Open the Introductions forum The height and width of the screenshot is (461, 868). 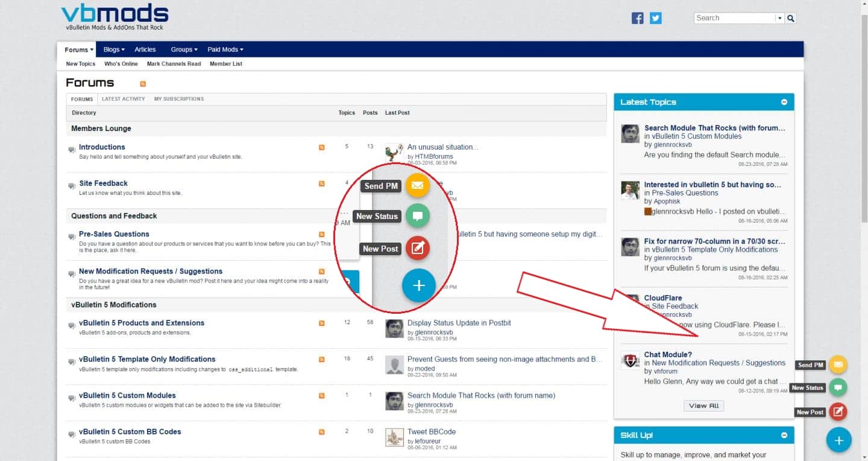[x=102, y=147]
